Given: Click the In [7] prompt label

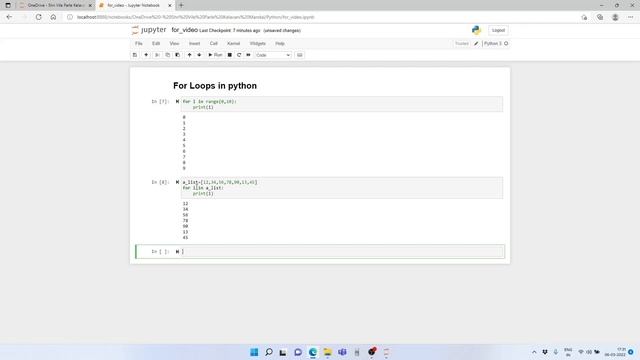Looking at the screenshot, I should pyautogui.click(x=160, y=101).
